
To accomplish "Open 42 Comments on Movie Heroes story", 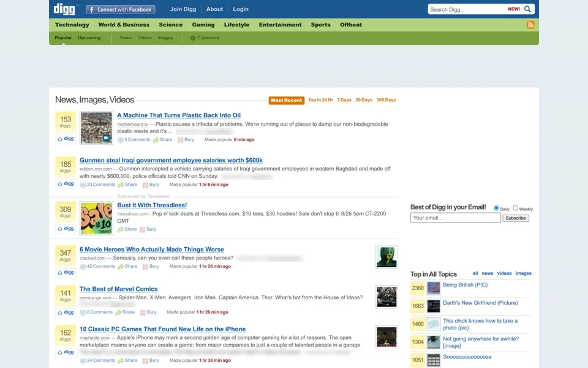I will coord(97,267).
